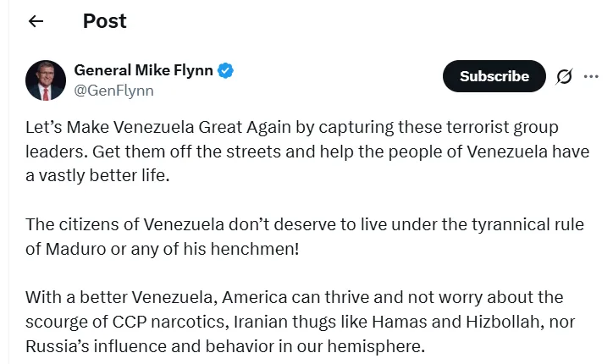This screenshot has height=364, width=613.
Task: Open the General Mike Flynn display name link
Action: coord(144,70)
